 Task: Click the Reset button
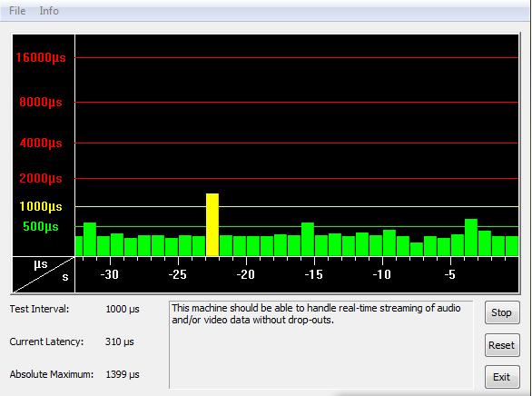tap(502, 345)
